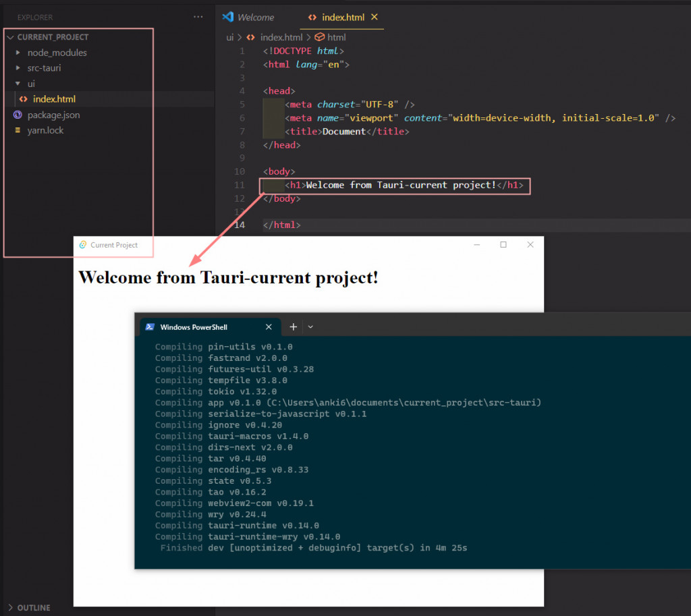Open the terminal profiles dropdown arrow
The height and width of the screenshot is (616, 691).
pyautogui.click(x=310, y=327)
